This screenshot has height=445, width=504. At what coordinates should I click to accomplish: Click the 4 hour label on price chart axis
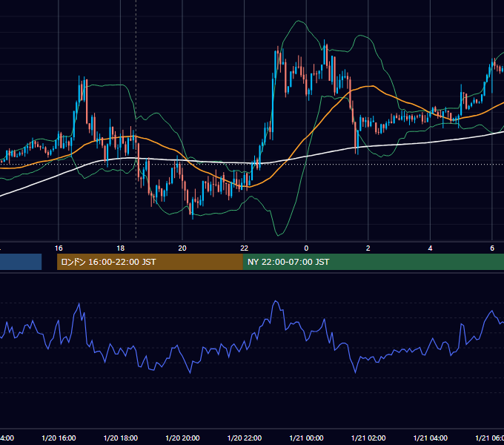(x=430, y=248)
